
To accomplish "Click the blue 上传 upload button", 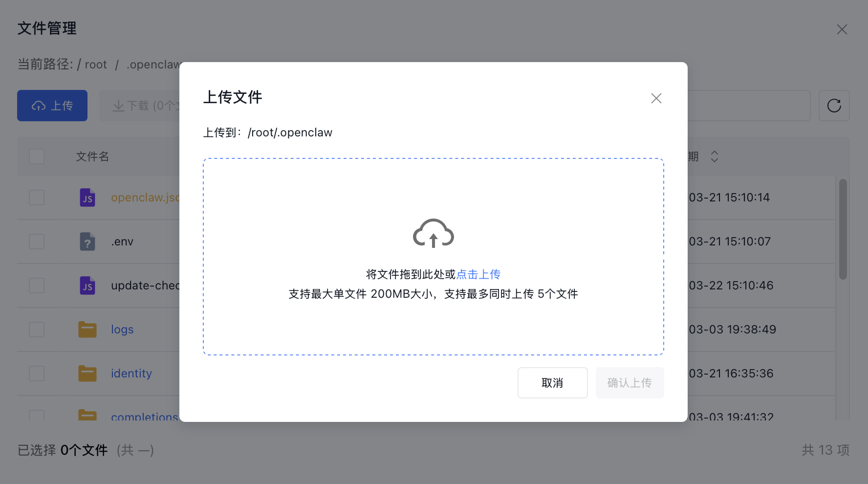I will 52,106.
